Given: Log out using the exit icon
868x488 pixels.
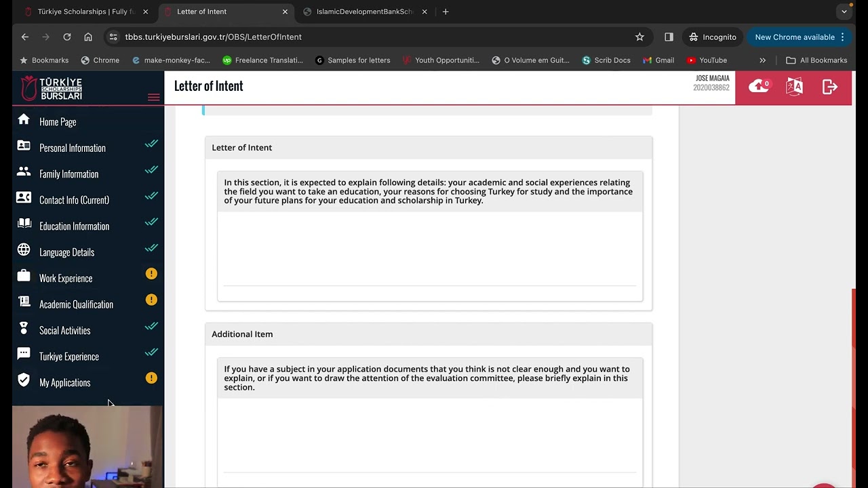Looking at the screenshot, I should click(830, 86).
